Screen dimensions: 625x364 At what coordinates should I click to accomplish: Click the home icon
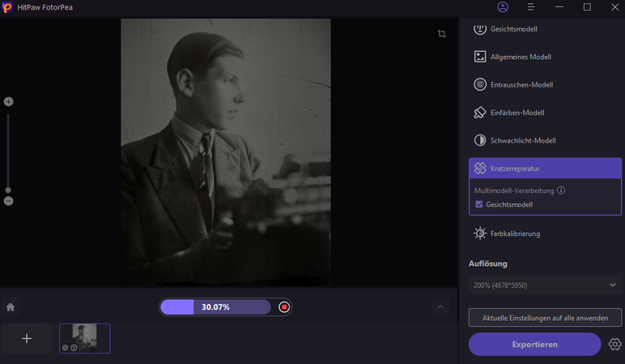11,307
